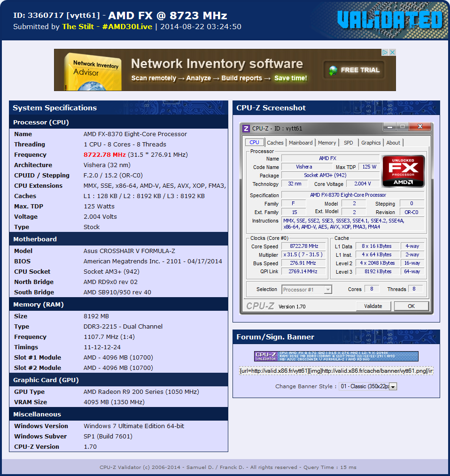The height and width of the screenshot is (476, 450).
Task: Click the #AMD30Live hashtag link
Action: tap(127, 27)
